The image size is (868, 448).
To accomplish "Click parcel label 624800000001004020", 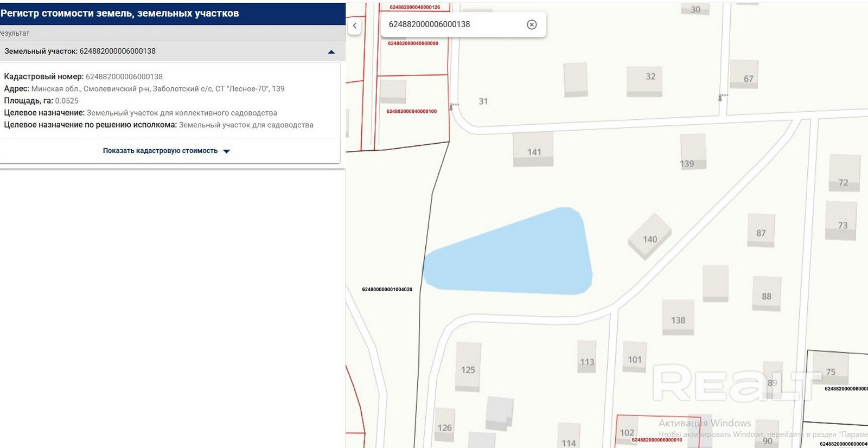I will point(387,290).
